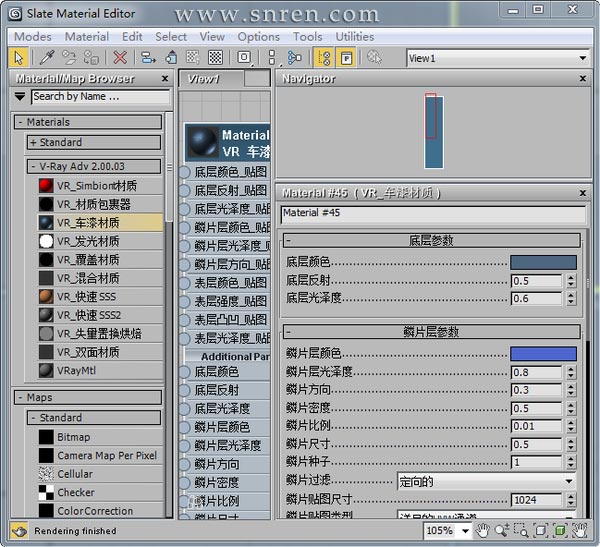
Task: Click Put Material to Scene icon
Action: pos(69,58)
